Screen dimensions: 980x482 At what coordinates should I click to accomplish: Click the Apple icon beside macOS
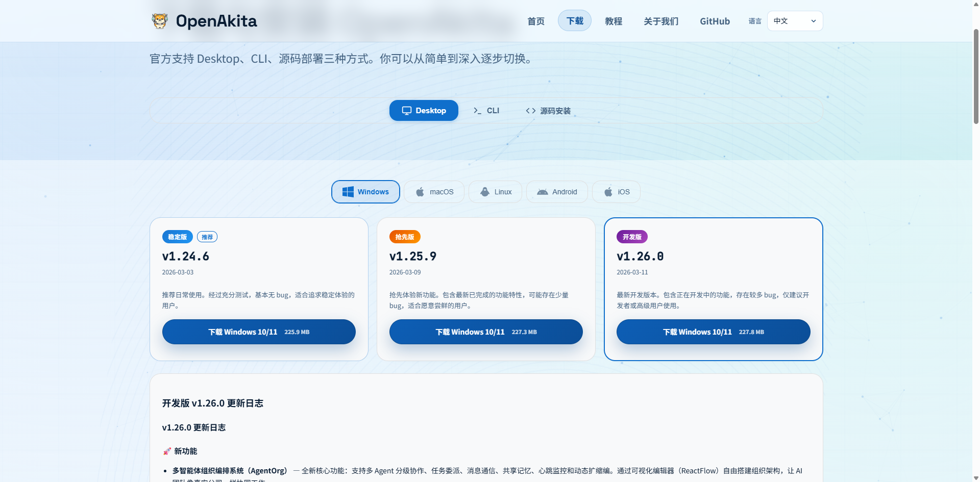(x=420, y=192)
